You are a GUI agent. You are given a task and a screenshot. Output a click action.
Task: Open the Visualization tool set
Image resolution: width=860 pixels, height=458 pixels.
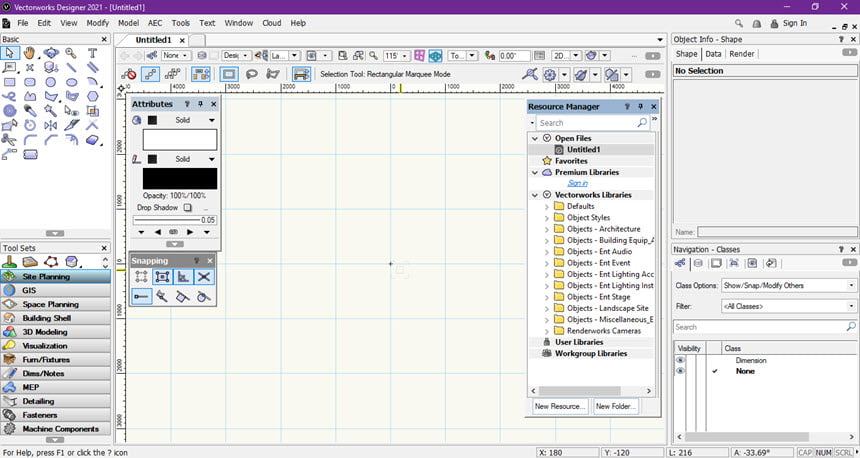coord(55,346)
